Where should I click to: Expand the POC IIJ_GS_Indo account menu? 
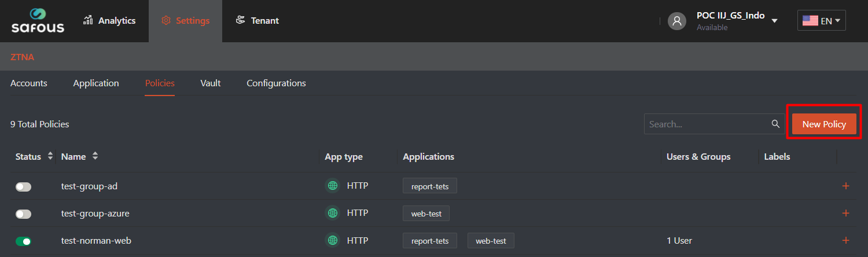(x=774, y=21)
